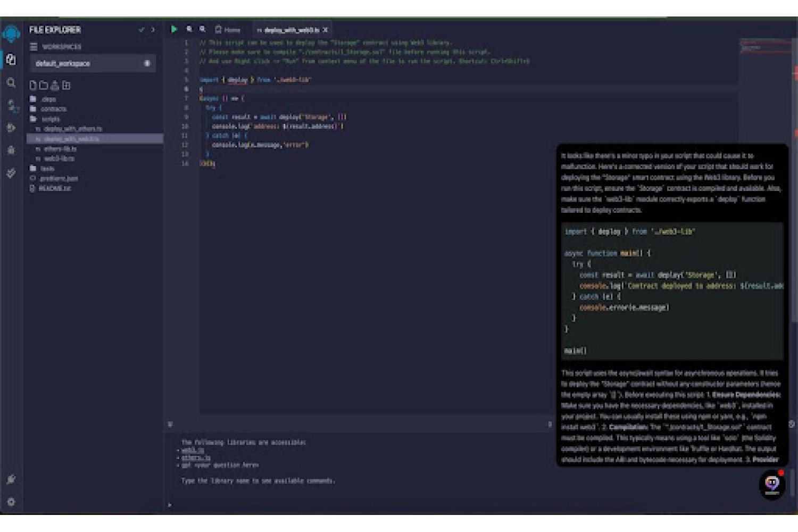798x532 pixels.
Task: Open the Plugin manager icon
Action: tap(11, 479)
